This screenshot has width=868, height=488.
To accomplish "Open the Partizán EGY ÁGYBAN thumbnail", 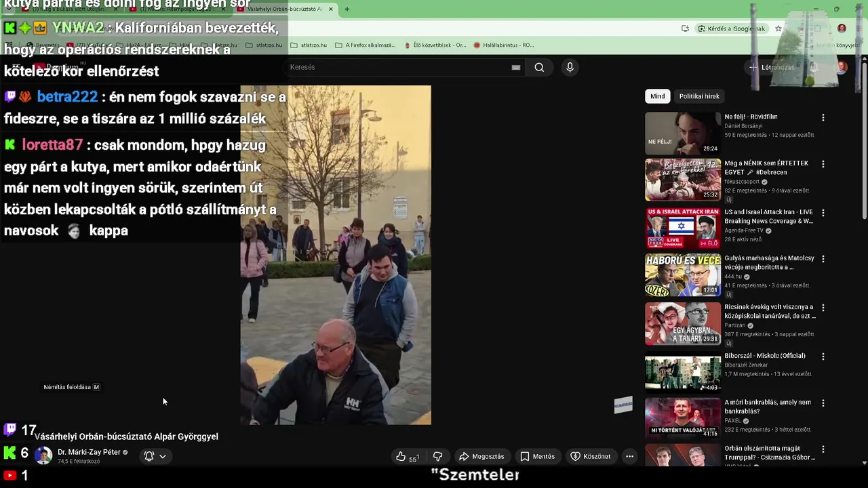I will click(683, 323).
